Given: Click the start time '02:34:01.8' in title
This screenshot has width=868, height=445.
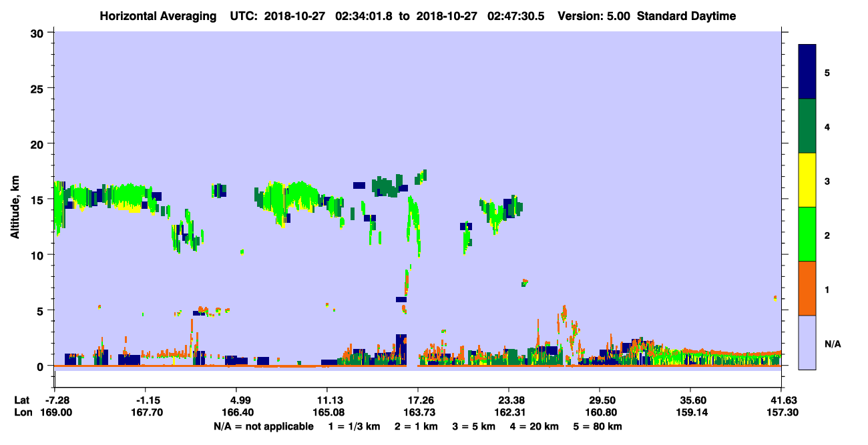Looking at the screenshot, I should pos(364,16).
